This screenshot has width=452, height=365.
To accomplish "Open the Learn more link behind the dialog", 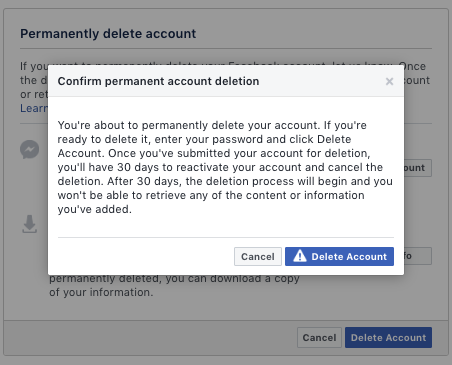I will [34, 108].
